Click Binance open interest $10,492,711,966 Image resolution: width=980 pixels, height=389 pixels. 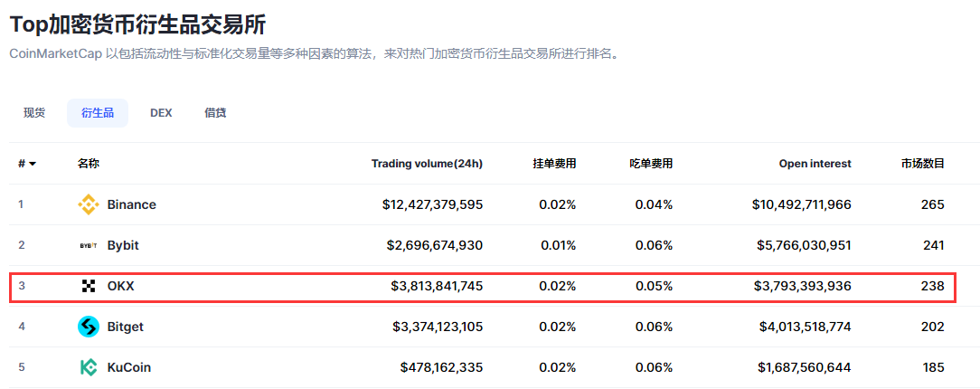(802, 204)
